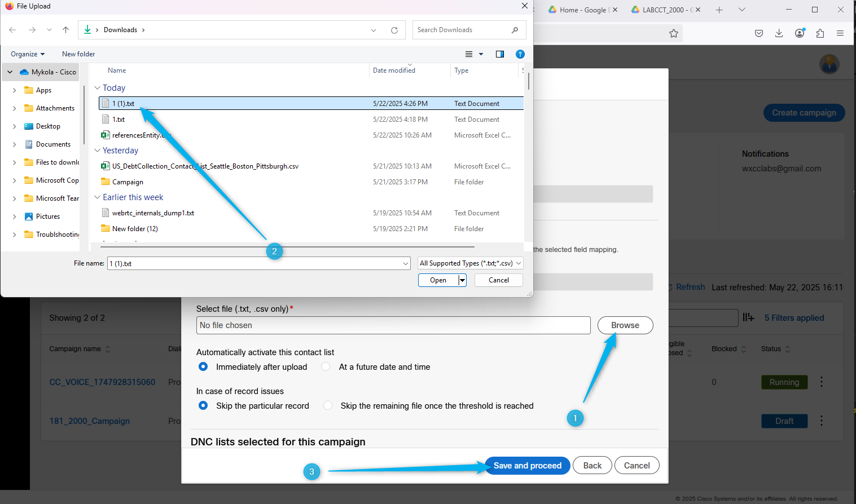
Task: Click the Firefox downloads toolbar icon
Action: coord(779,33)
